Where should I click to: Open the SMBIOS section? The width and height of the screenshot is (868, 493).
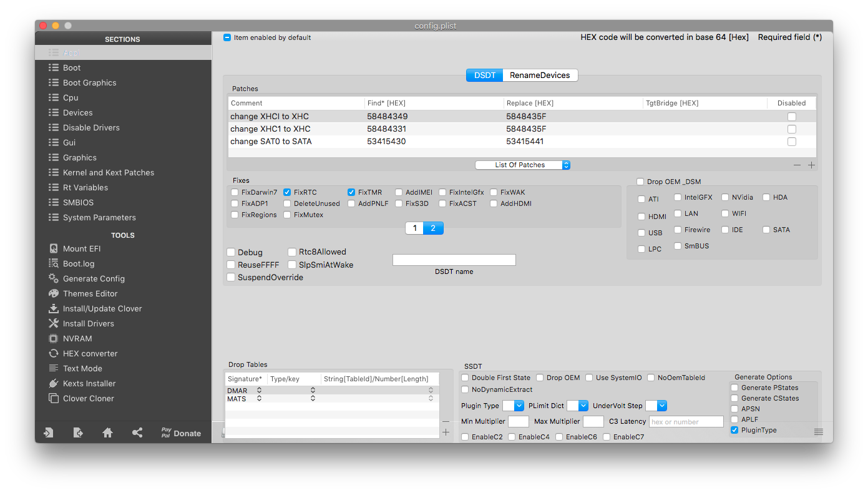[77, 202]
